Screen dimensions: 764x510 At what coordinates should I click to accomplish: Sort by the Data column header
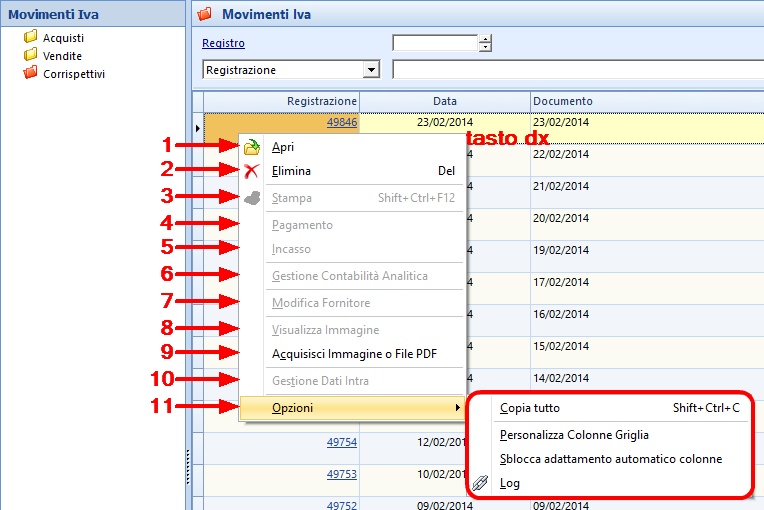(x=445, y=101)
